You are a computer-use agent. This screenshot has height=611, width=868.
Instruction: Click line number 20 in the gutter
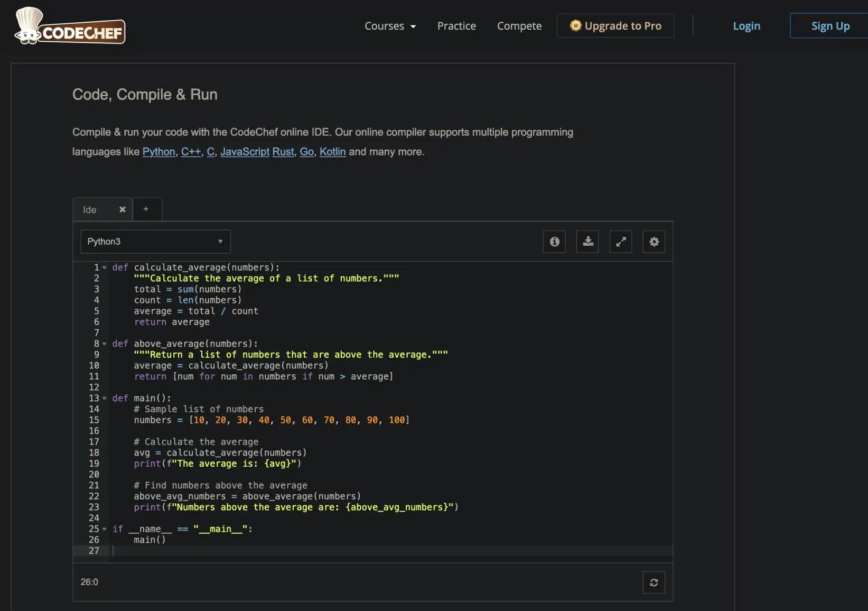[94, 475]
